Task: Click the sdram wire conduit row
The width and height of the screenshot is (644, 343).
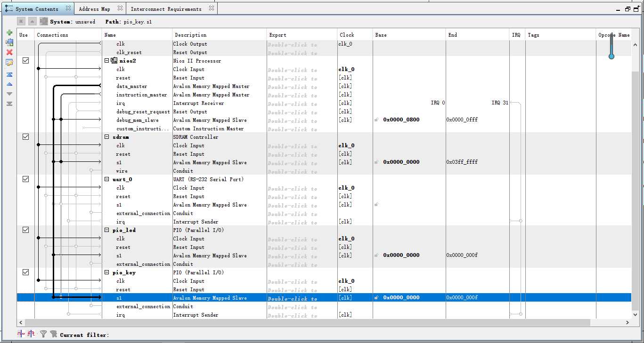Action: pyautogui.click(x=324, y=171)
